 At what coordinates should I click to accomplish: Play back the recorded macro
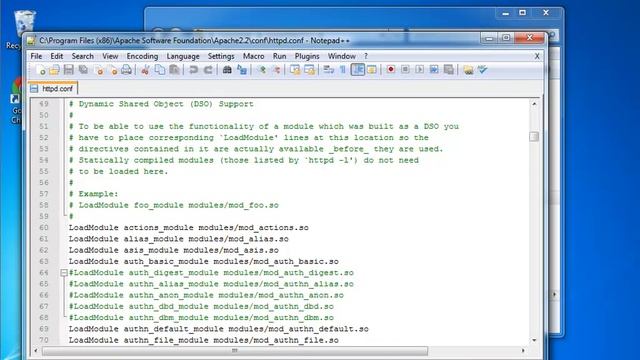[419, 70]
